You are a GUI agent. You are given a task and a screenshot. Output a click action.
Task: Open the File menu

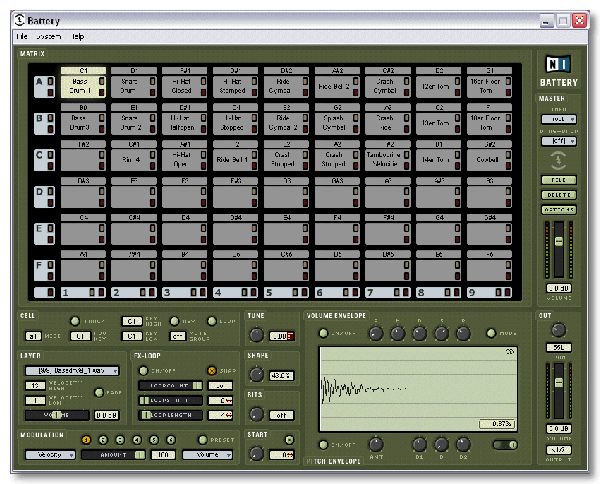click(x=22, y=36)
